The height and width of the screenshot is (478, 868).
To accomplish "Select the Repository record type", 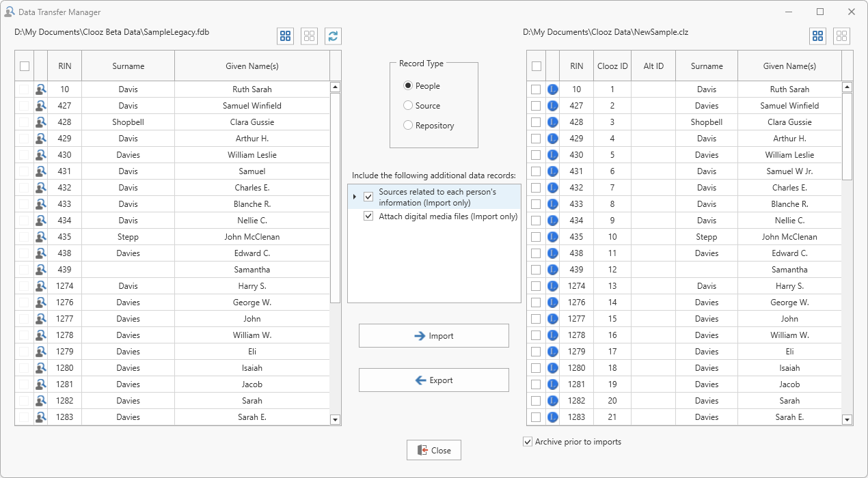I will (408, 126).
